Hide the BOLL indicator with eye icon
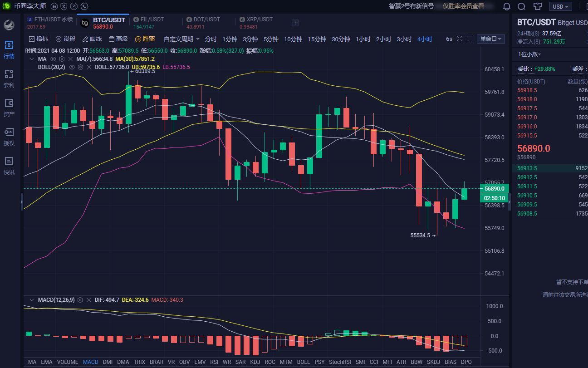 coord(71,67)
